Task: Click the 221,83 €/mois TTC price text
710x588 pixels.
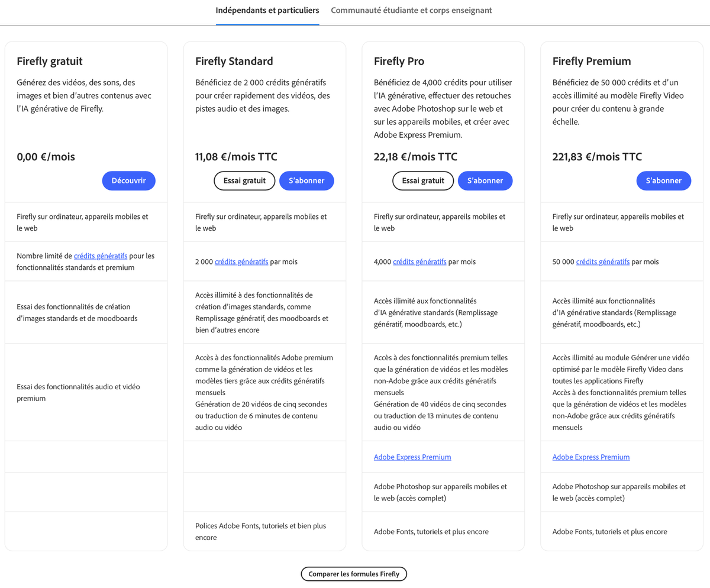Action: (x=597, y=156)
